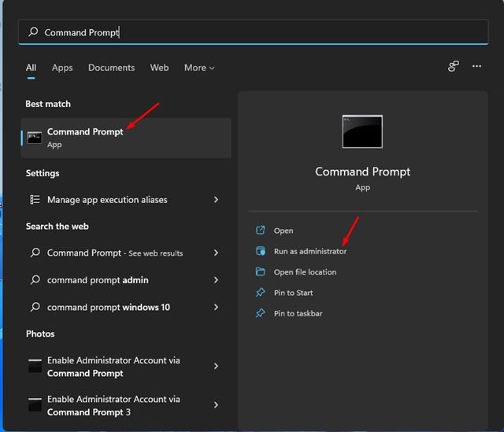Select Command Prompt best match result

(x=126, y=138)
